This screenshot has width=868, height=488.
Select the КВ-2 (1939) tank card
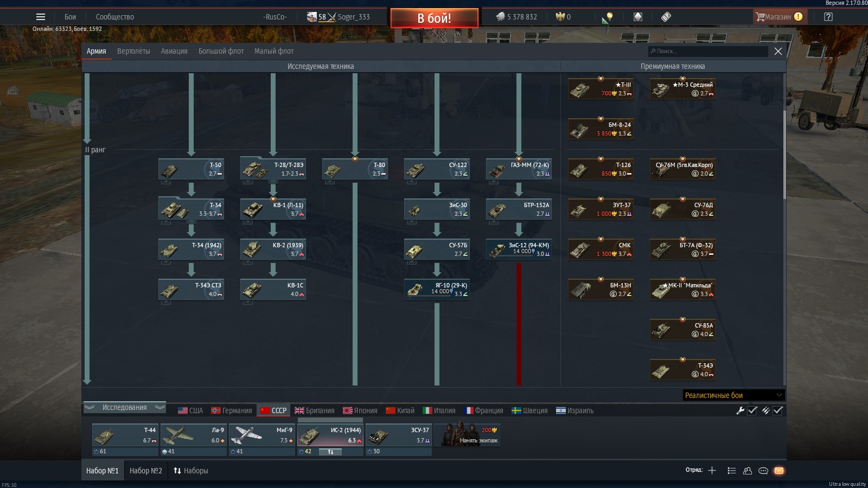click(x=273, y=249)
